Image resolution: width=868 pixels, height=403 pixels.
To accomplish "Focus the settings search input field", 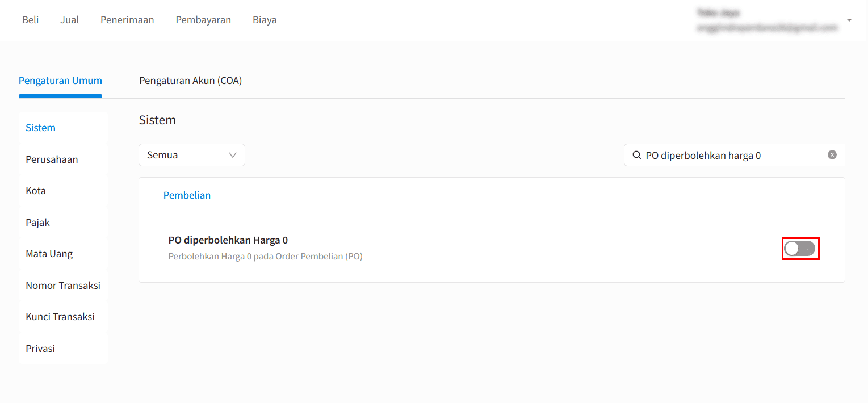I will [x=734, y=155].
